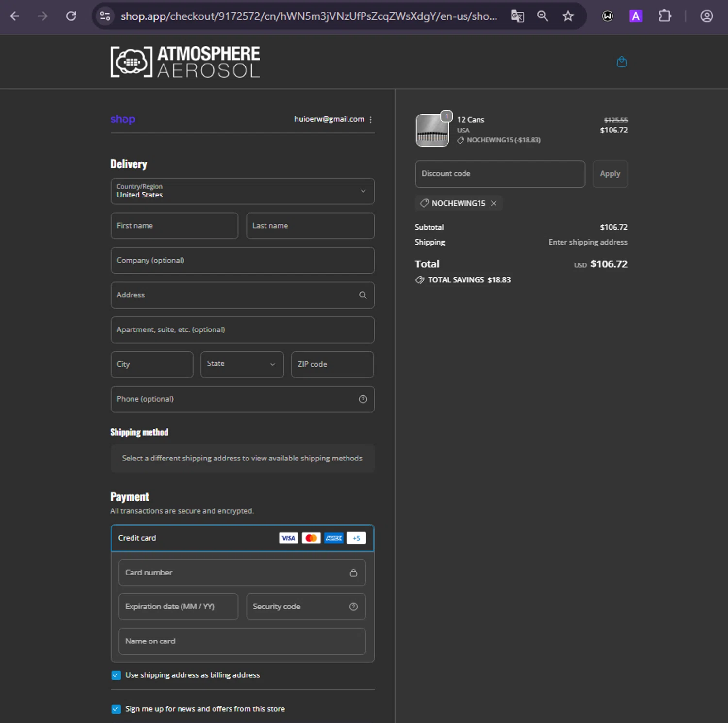Screen dimensions: 728x723
Task: Click the NOCHEWING15 (-$18.83) line under product
Action: 499,140
